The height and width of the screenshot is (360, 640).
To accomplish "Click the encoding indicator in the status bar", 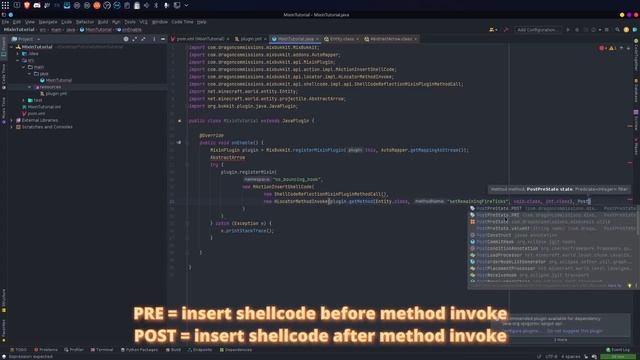I will 551,357.
